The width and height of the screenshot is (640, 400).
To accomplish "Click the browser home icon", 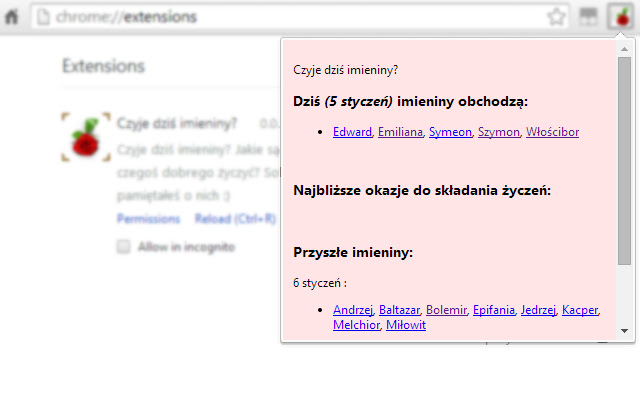I will [x=12, y=17].
